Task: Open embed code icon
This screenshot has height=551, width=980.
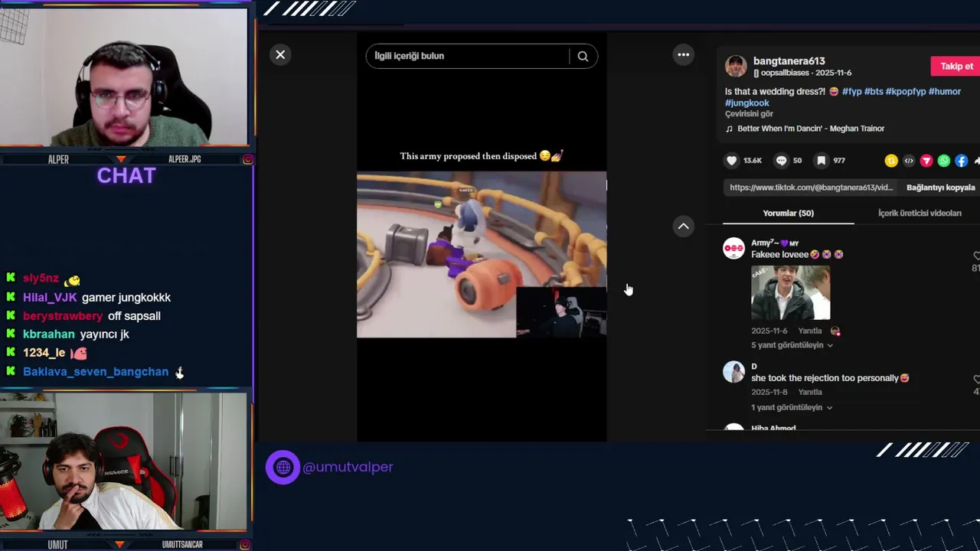Action: 909,161
